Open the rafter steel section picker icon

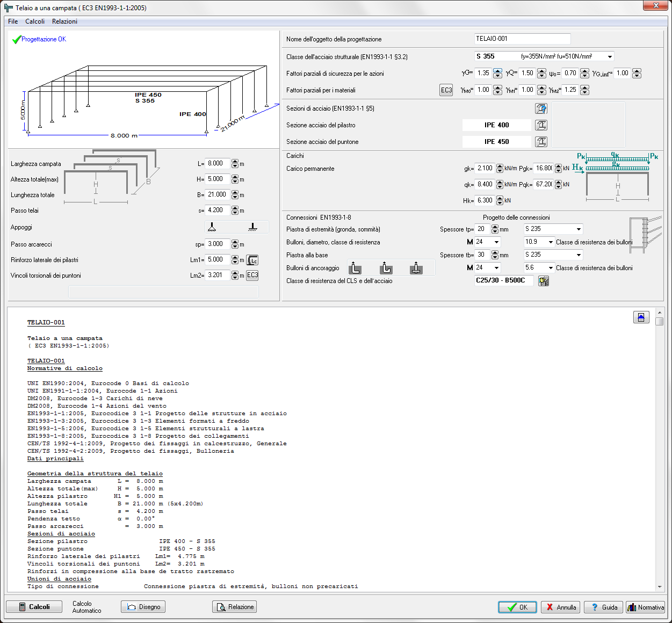(x=541, y=142)
